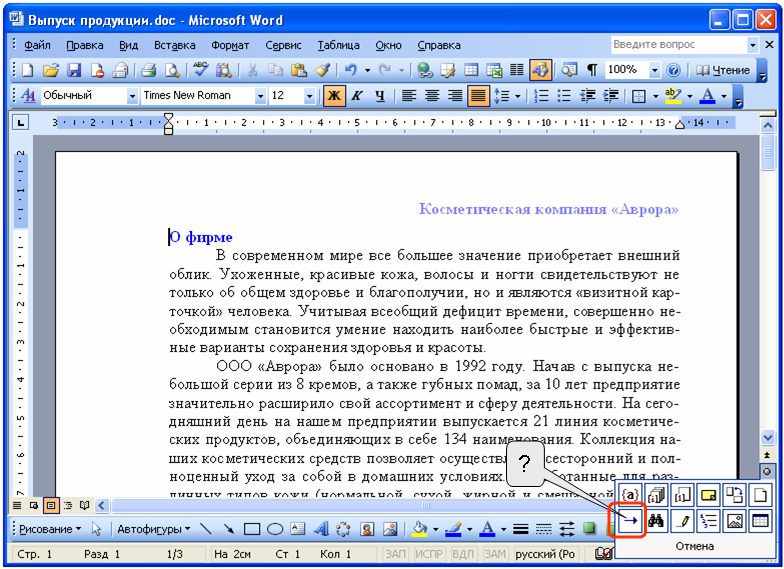Image resolution: width=784 pixels, height=569 pixels.
Task: Run the spelling check (ABC icon)
Action: tap(201, 70)
